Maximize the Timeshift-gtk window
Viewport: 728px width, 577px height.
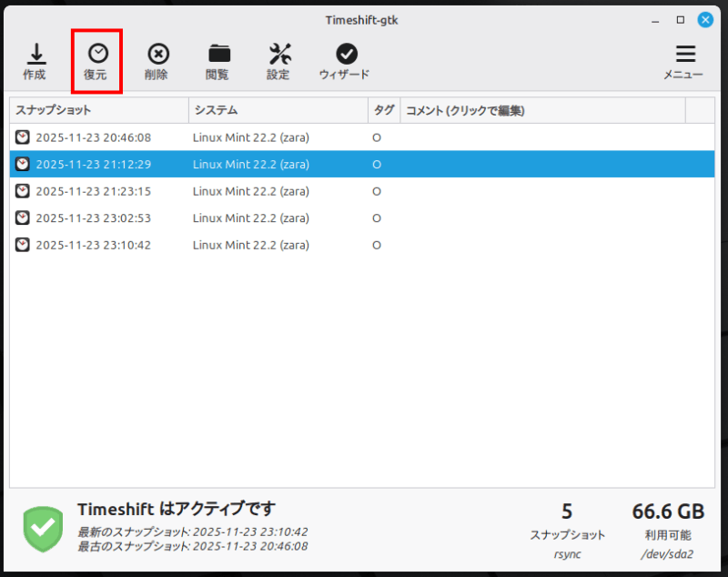tap(681, 19)
